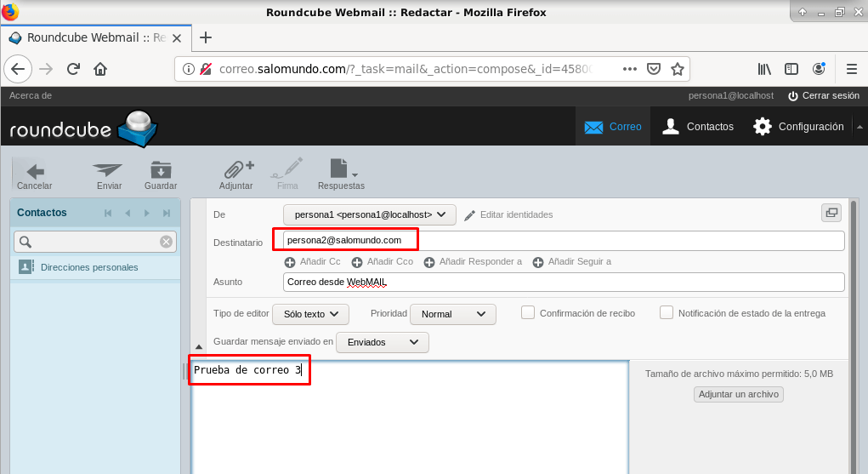Screen dimensions: 868x474
Task: Click the Guardar draft icon
Action: coord(160,170)
